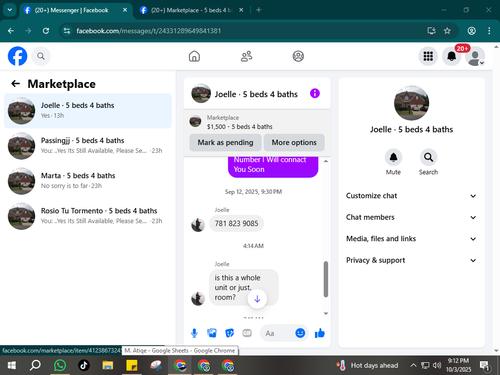Open the Joelle conversation in the list
The height and width of the screenshot is (375, 500).
(88, 111)
